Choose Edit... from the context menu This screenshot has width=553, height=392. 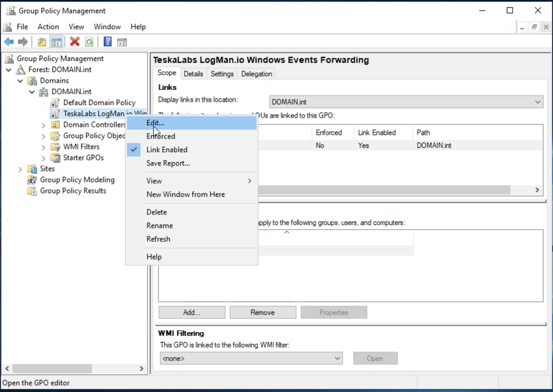tap(192, 123)
